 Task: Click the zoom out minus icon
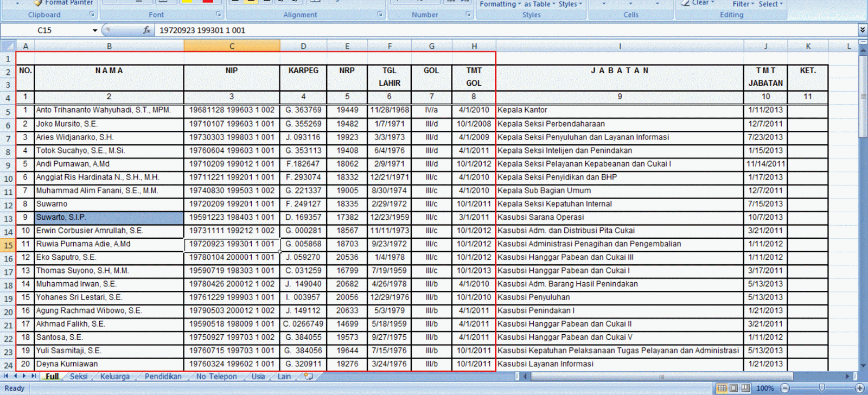pyautogui.click(x=784, y=388)
